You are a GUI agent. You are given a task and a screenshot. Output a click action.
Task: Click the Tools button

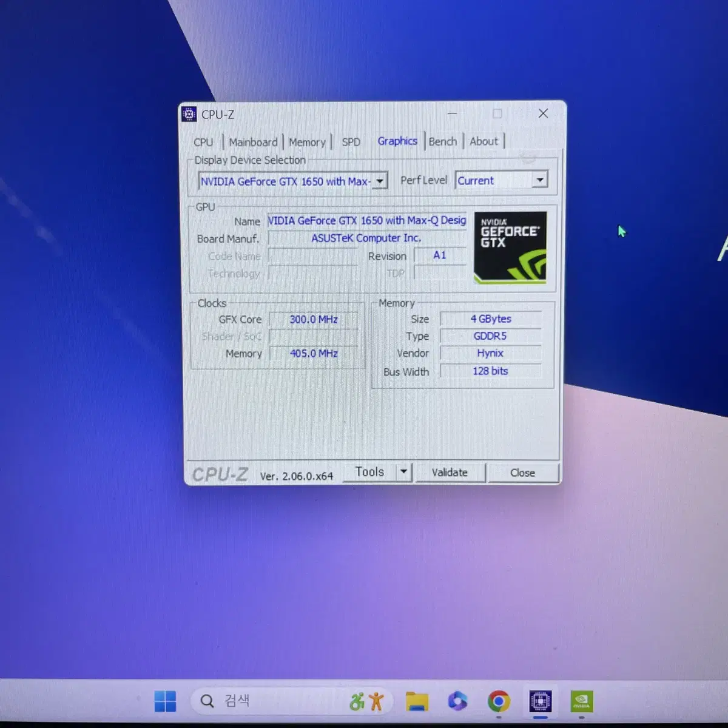point(369,472)
